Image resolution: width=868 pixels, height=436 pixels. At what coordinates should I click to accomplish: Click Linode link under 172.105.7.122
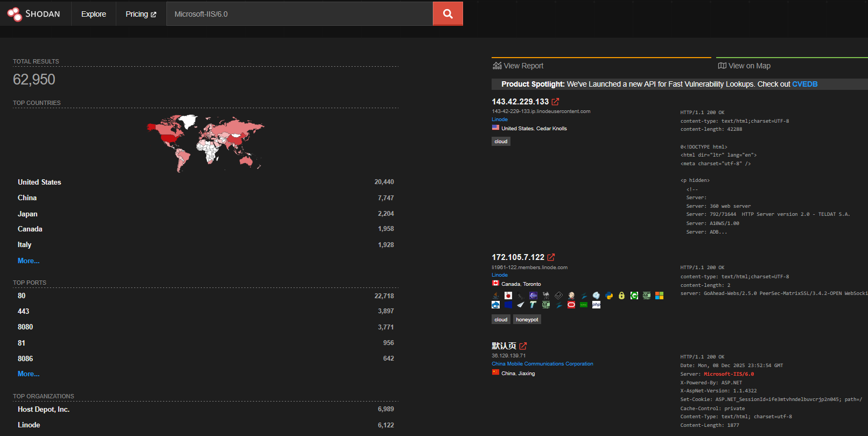click(x=500, y=275)
